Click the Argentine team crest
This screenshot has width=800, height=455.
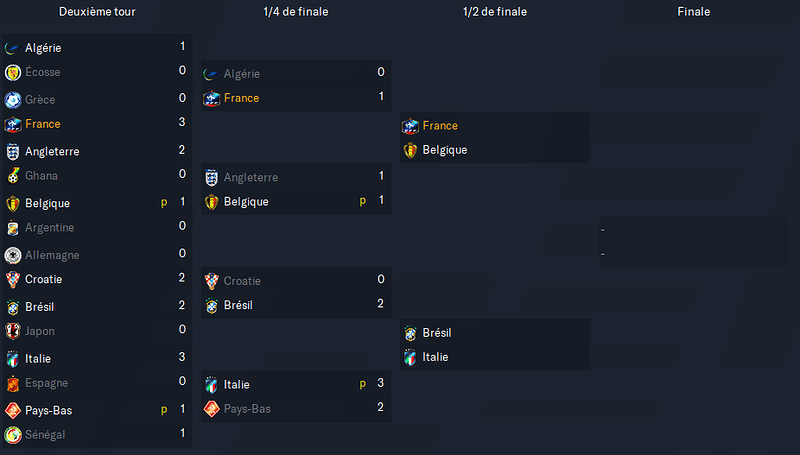[13, 228]
